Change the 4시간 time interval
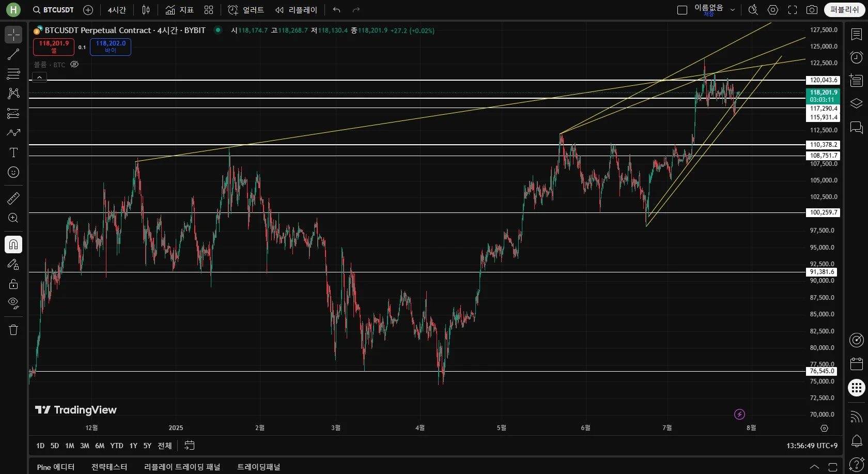868x474 pixels. coord(117,10)
